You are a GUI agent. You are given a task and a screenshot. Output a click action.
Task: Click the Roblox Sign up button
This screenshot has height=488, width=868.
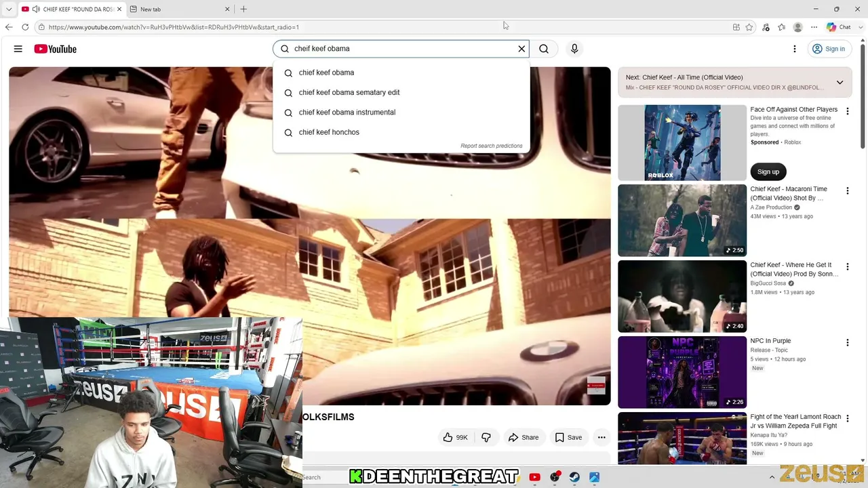point(768,171)
